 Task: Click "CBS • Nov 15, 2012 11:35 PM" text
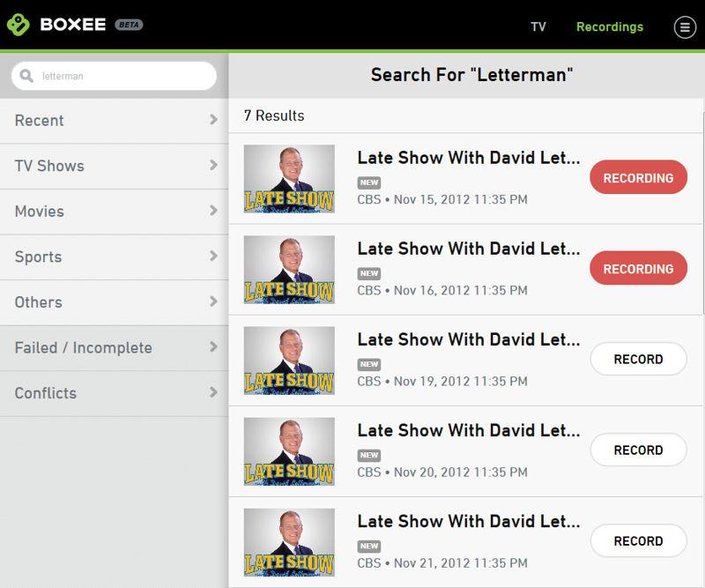(442, 199)
